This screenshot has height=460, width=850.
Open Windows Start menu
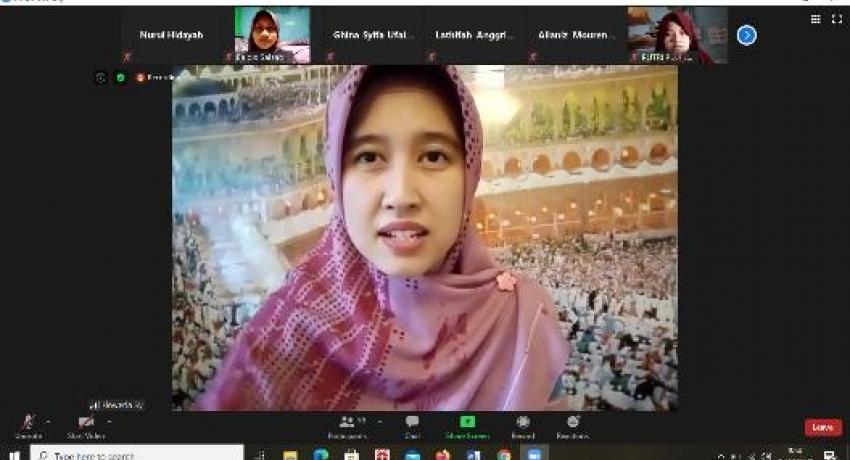(x=14, y=455)
